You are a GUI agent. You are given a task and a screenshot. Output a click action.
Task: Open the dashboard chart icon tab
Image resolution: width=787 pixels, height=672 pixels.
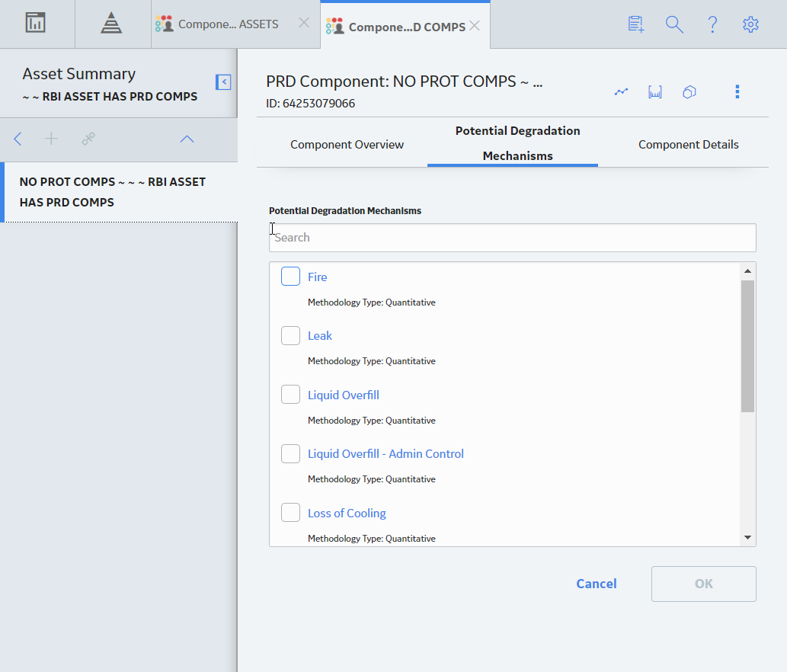point(36,23)
